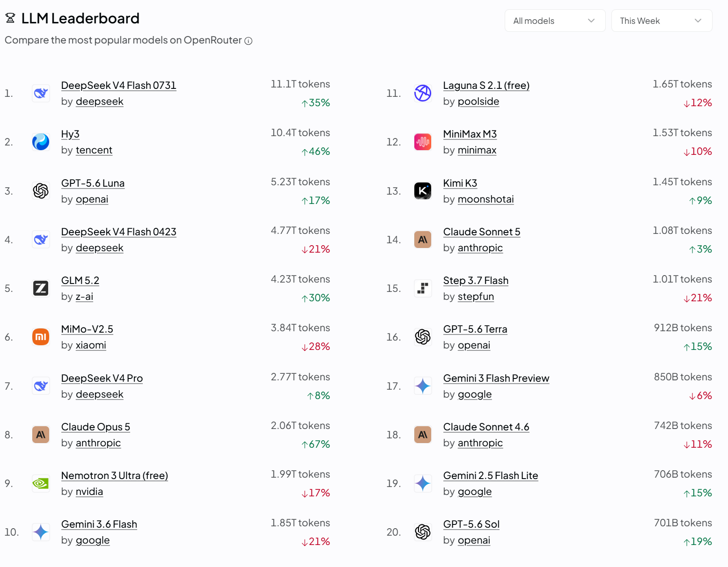Click the info icon next to OpenRouter subtitle
The width and height of the screenshot is (728, 567).
click(249, 41)
